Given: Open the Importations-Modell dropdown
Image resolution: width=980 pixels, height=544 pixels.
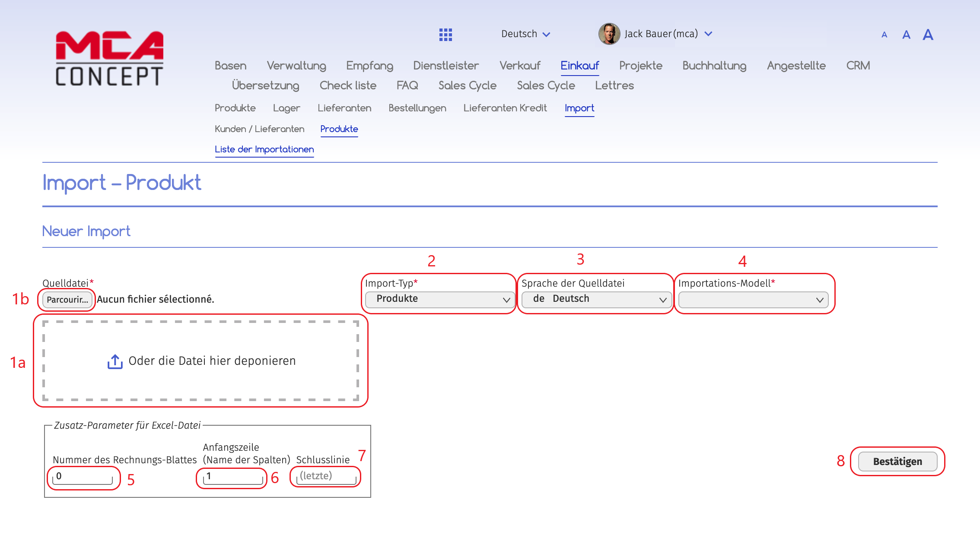Looking at the screenshot, I should [x=753, y=299].
